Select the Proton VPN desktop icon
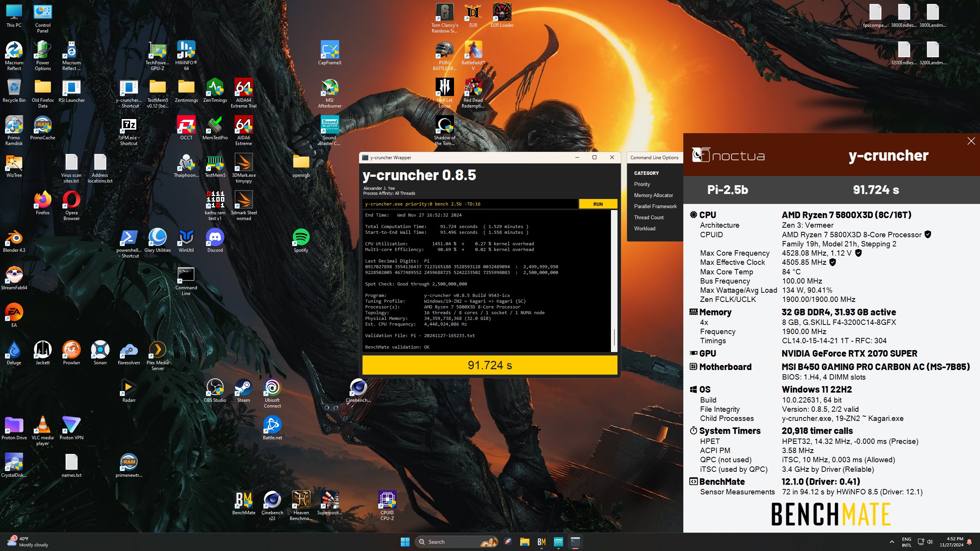Viewport: 980px width, 551px height. (71, 428)
